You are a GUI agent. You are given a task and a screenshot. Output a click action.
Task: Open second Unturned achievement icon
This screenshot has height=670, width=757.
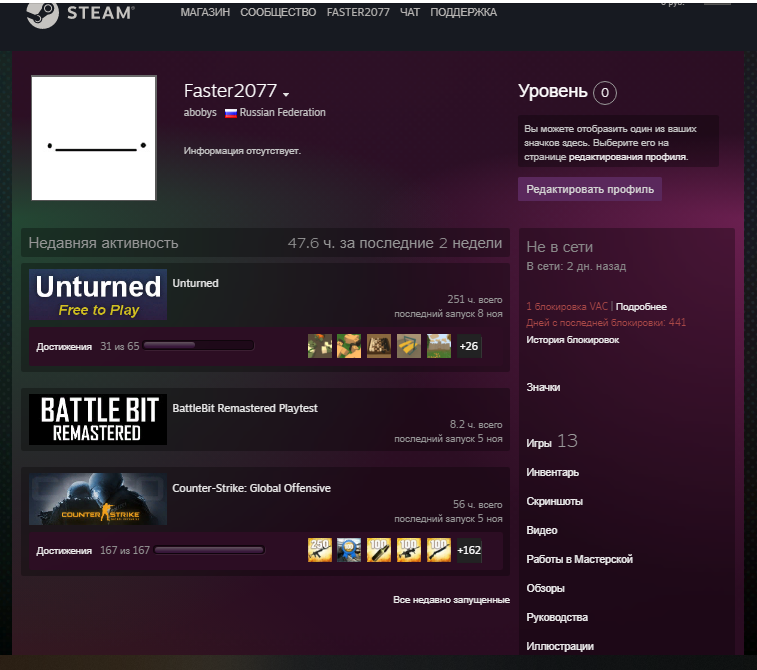click(x=349, y=346)
